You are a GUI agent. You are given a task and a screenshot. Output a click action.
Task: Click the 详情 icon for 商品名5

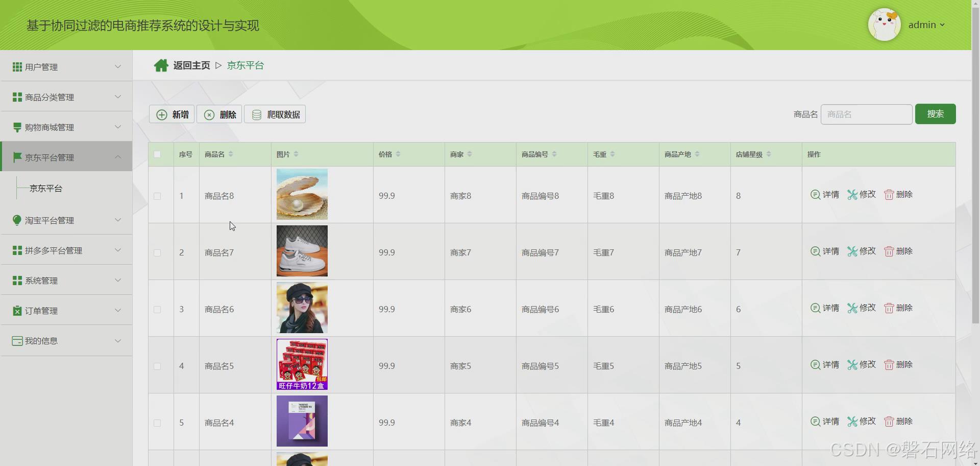point(815,365)
